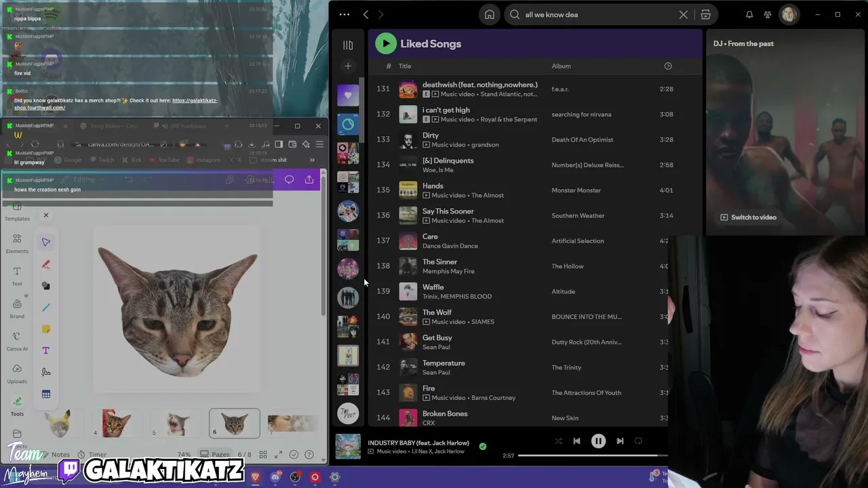
Task: Click the Canva share upload icon
Action: click(309, 180)
